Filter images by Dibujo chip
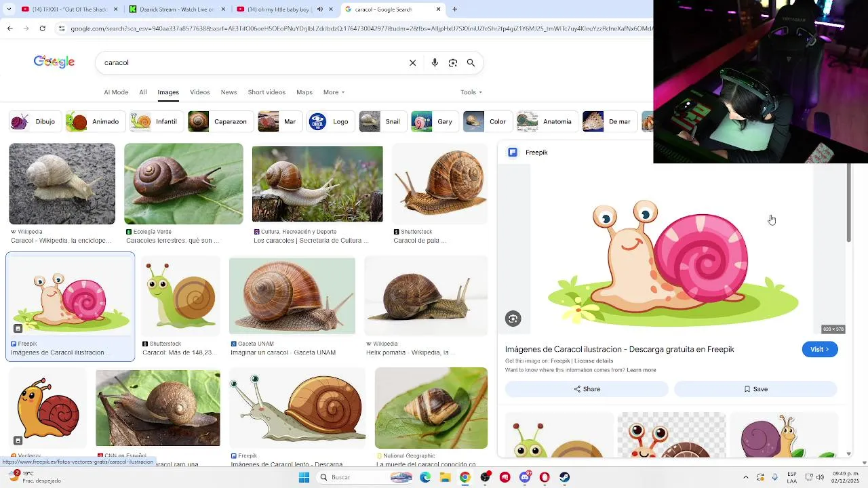Image resolution: width=868 pixels, height=488 pixels. [x=35, y=122]
